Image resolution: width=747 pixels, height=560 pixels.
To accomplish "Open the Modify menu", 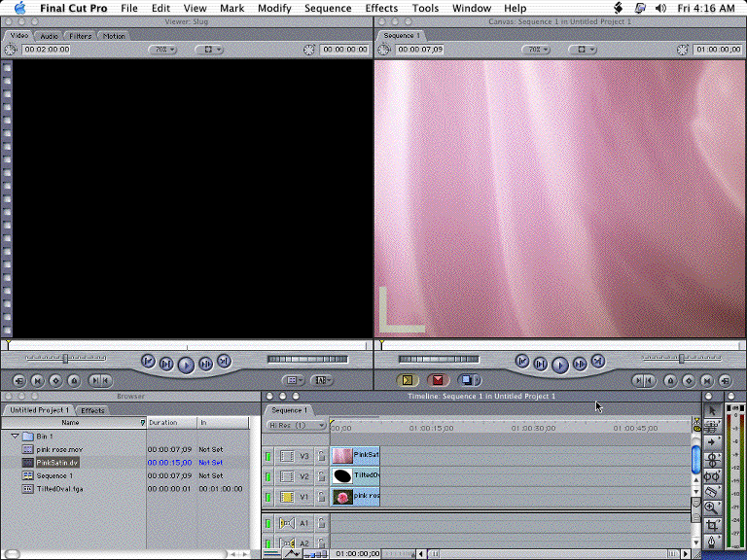I will 274,8.
